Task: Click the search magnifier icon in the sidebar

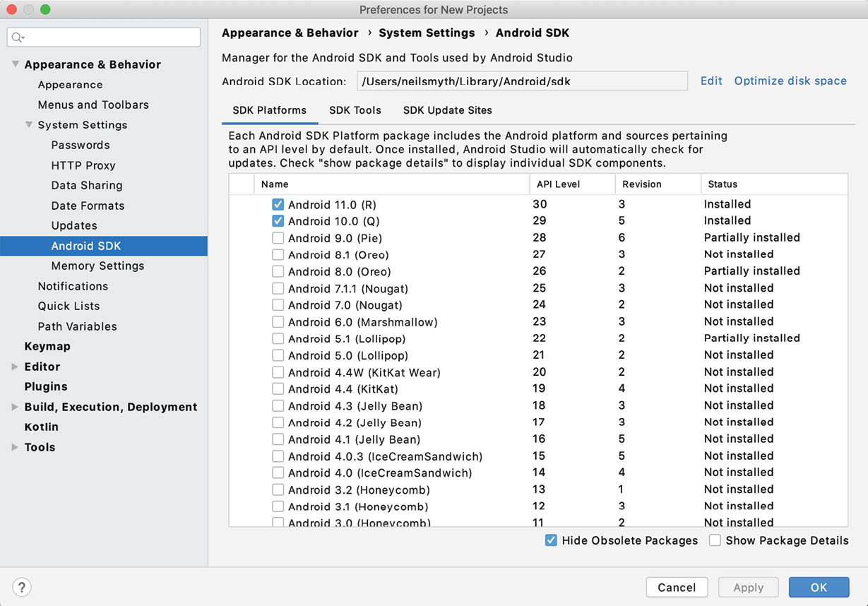Action: pos(18,37)
